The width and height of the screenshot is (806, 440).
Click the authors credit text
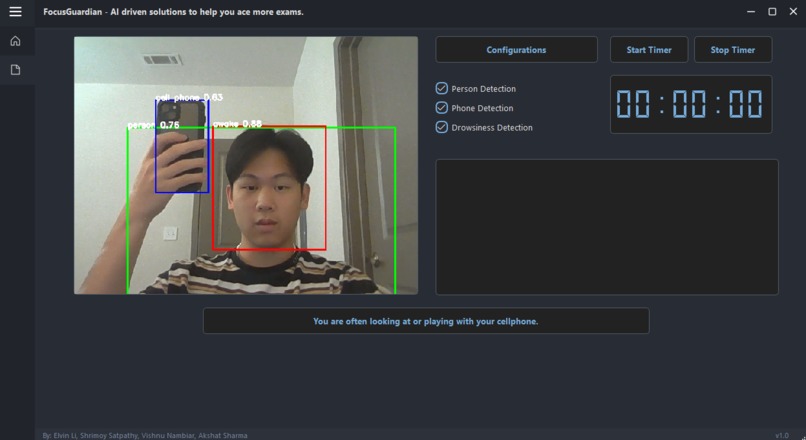145,435
